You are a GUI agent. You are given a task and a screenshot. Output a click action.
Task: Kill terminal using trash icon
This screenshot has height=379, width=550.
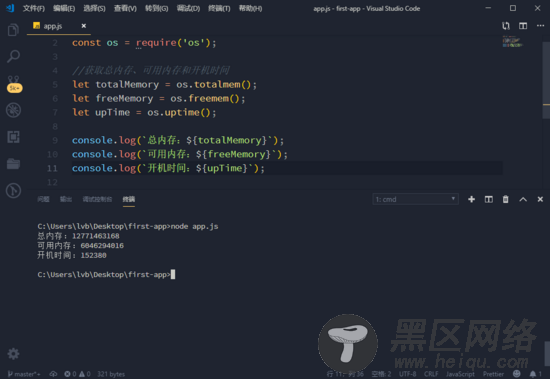tap(505, 199)
